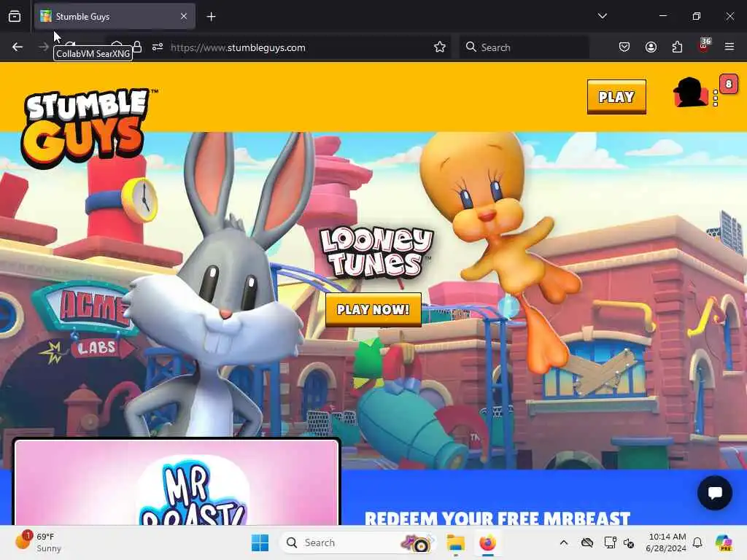Open the Windows Start menu
The height and width of the screenshot is (560, 747).
260,542
